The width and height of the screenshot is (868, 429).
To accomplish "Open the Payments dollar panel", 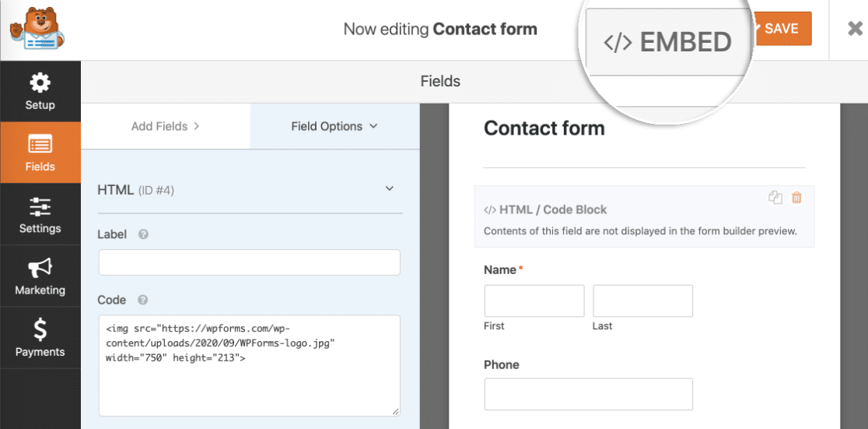I will click(x=40, y=339).
